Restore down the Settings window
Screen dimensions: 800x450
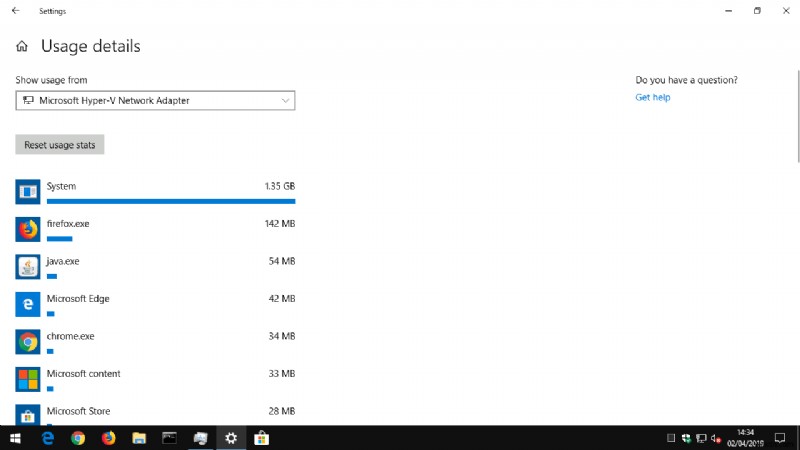[x=757, y=11]
